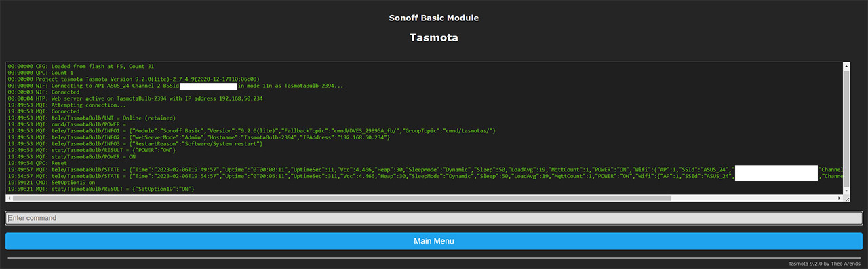868x269 pixels.
Task: Click the 'WIF: Connected' log line
Action: [43, 92]
